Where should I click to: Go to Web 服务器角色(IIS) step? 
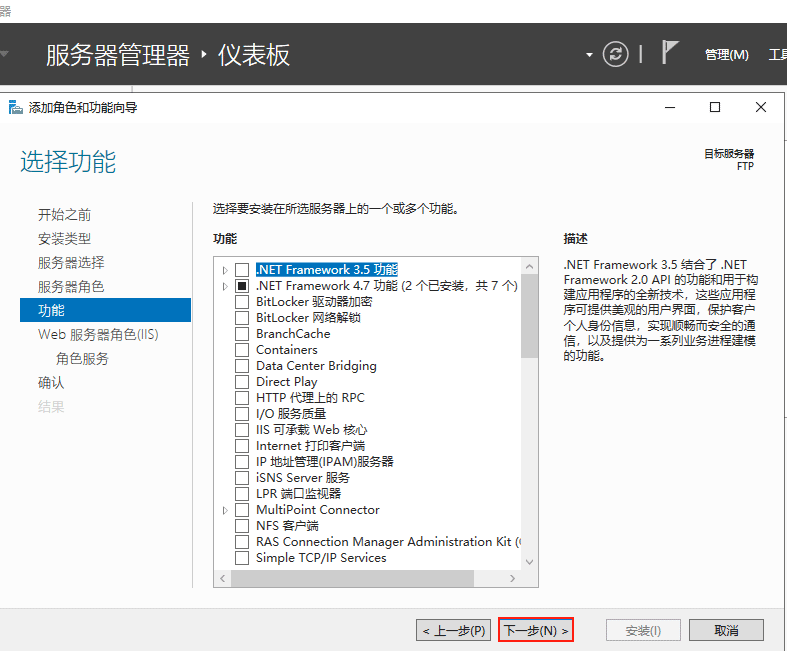coord(98,334)
